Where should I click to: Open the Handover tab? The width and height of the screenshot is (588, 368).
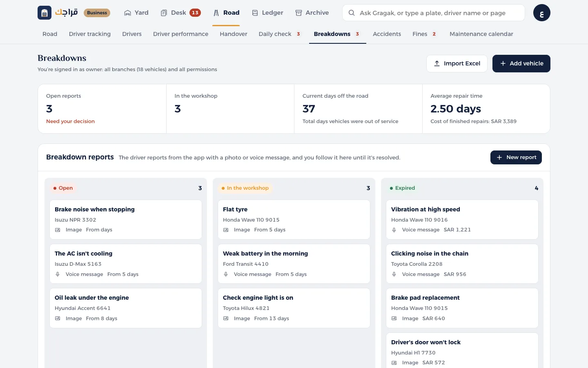234,34
